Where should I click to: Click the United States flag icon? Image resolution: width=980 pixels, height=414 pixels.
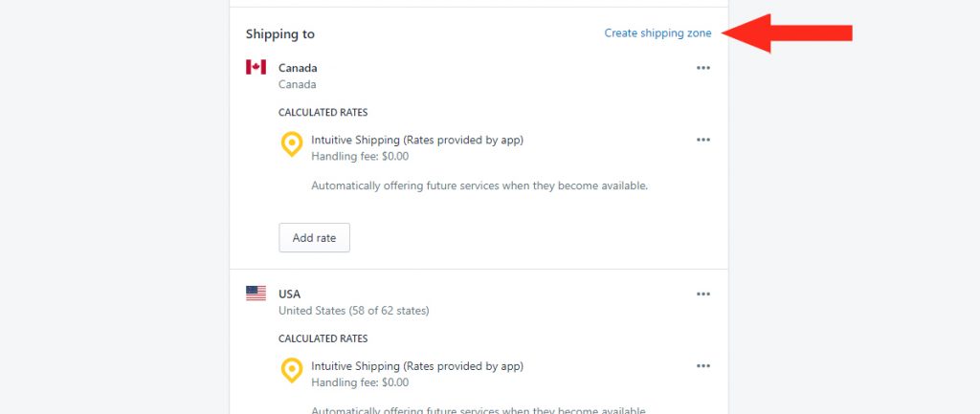[256, 294]
